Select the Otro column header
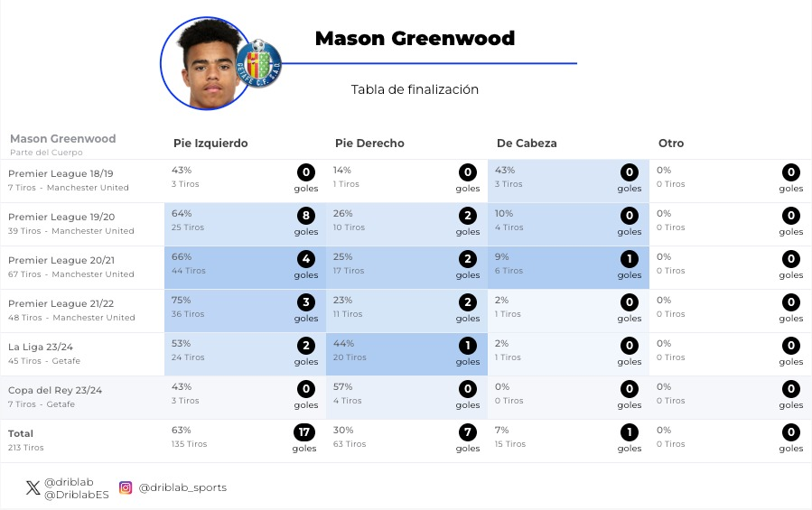The image size is (812, 510). [x=671, y=144]
